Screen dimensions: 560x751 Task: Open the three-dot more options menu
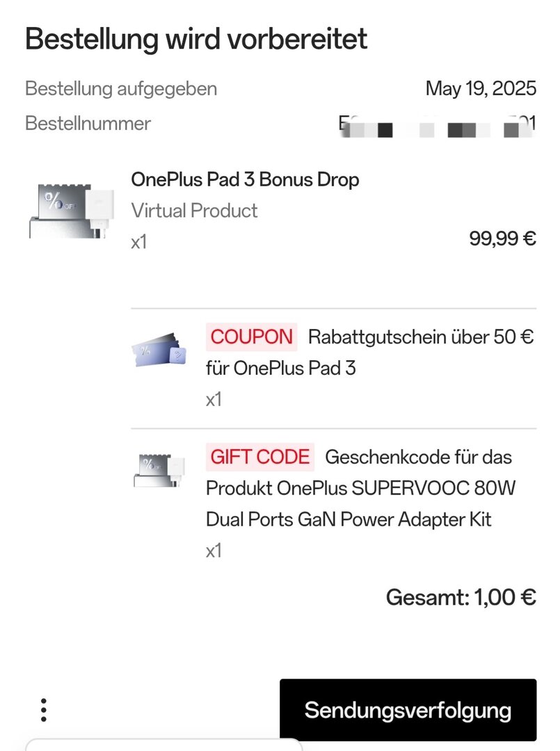44,710
